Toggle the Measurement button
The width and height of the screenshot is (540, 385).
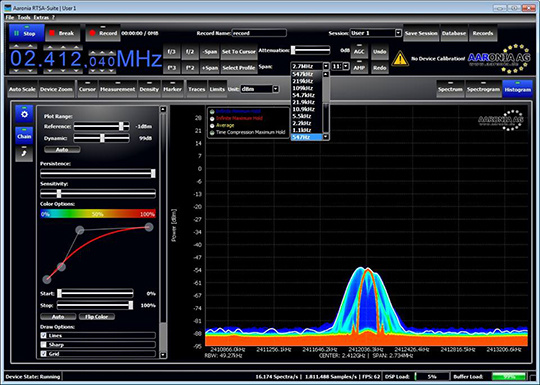coord(117,89)
